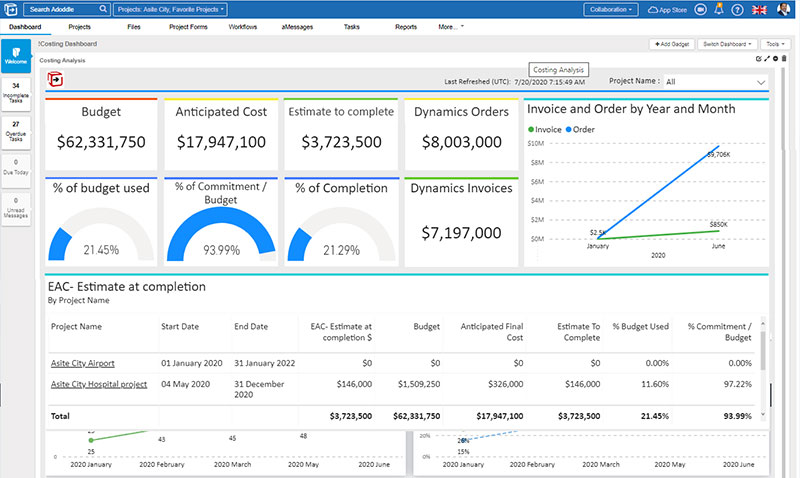Switch to the Dashboard tab
The width and height of the screenshot is (800, 478).
tap(25, 27)
